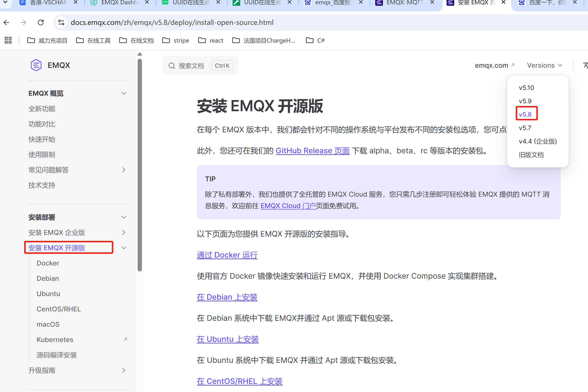588x392 pixels.
Task: Open the 通过 Docker 运行 link
Action: coord(227,255)
